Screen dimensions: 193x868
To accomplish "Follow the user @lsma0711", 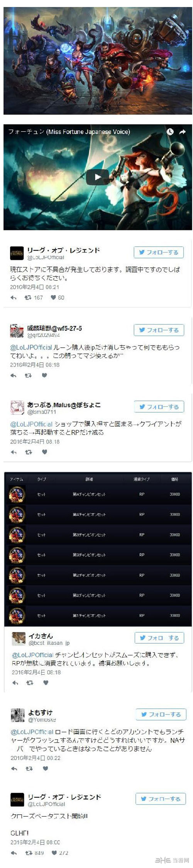I will 159,406.
